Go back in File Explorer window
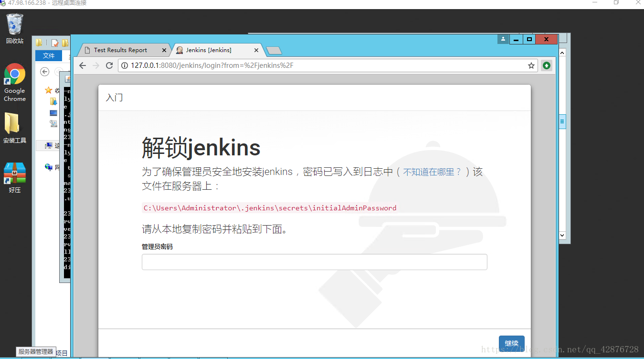This screenshot has height=359, width=644. tap(45, 72)
